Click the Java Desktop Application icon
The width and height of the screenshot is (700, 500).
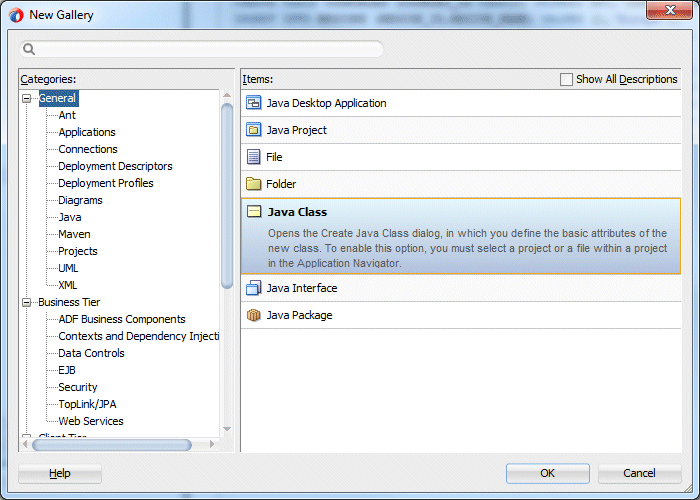pyautogui.click(x=254, y=103)
